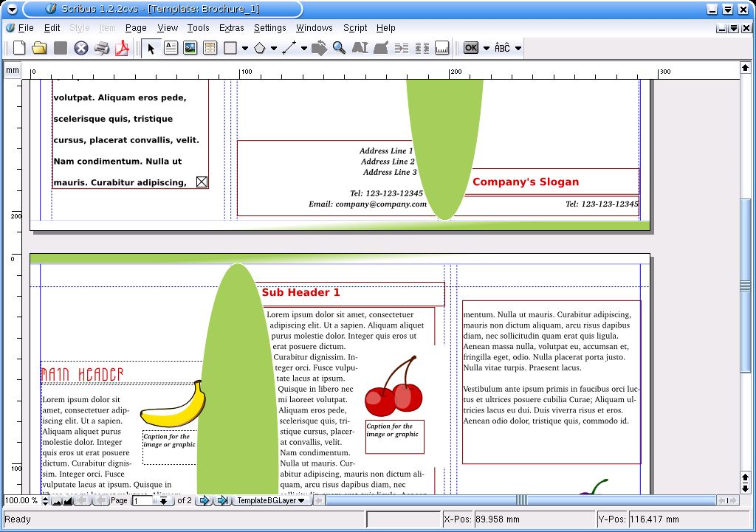Open the Edit menu
Image resolution: width=756 pixels, height=532 pixels.
coord(52,28)
